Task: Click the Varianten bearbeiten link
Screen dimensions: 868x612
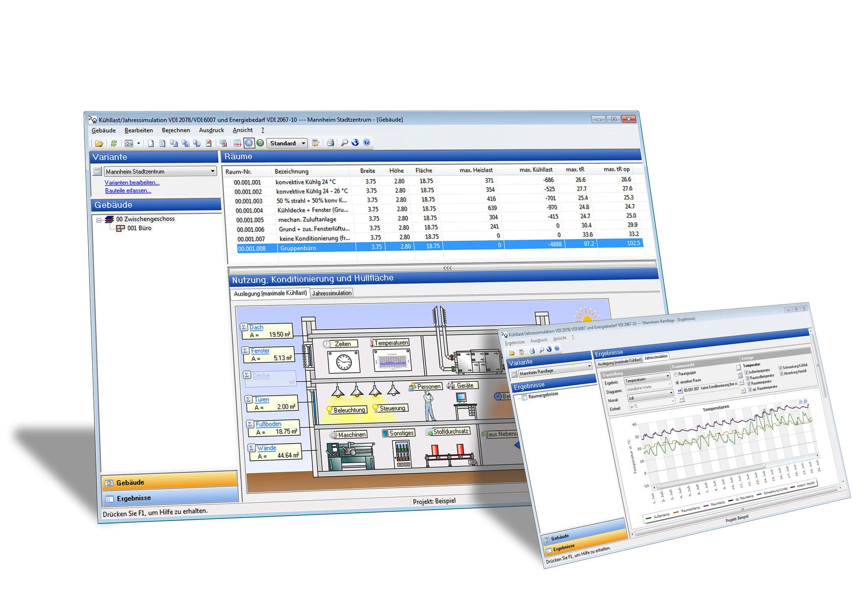Action: click(131, 183)
